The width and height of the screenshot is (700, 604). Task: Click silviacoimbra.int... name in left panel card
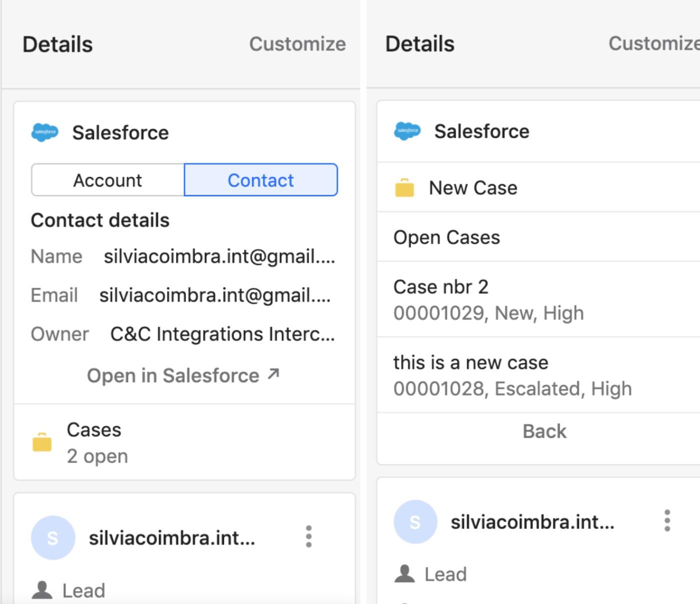(172, 538)
